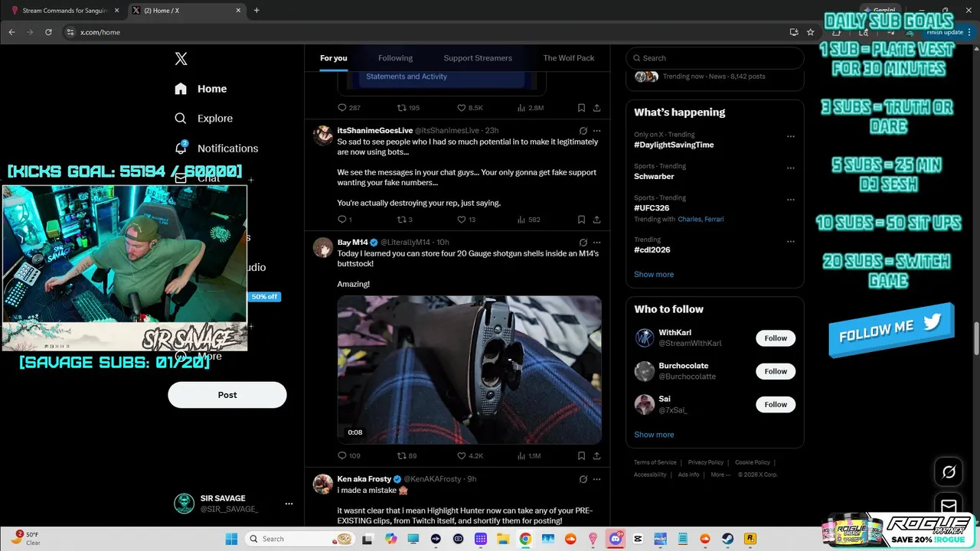
Task: Open Steam from the taskbar
Action: (728, 539)
